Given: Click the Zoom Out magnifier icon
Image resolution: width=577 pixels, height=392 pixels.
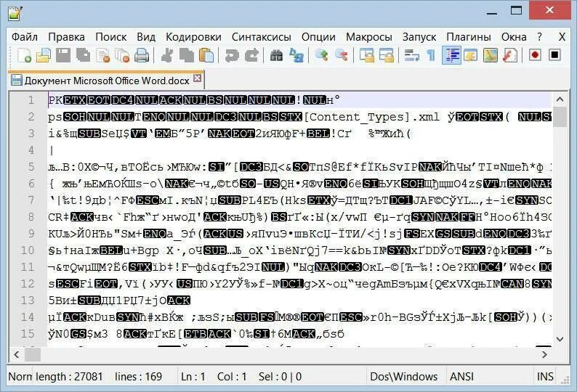Looking at the screenshot, I should point(342,55).
